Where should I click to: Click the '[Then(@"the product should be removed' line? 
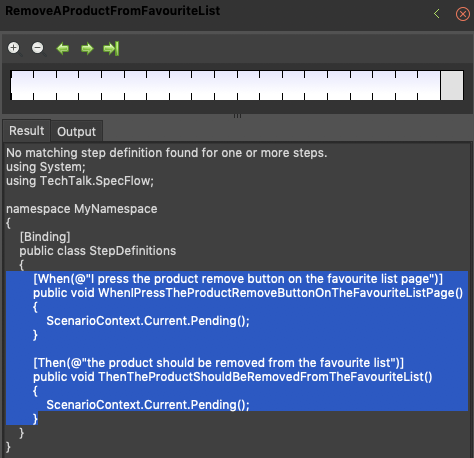218,363
